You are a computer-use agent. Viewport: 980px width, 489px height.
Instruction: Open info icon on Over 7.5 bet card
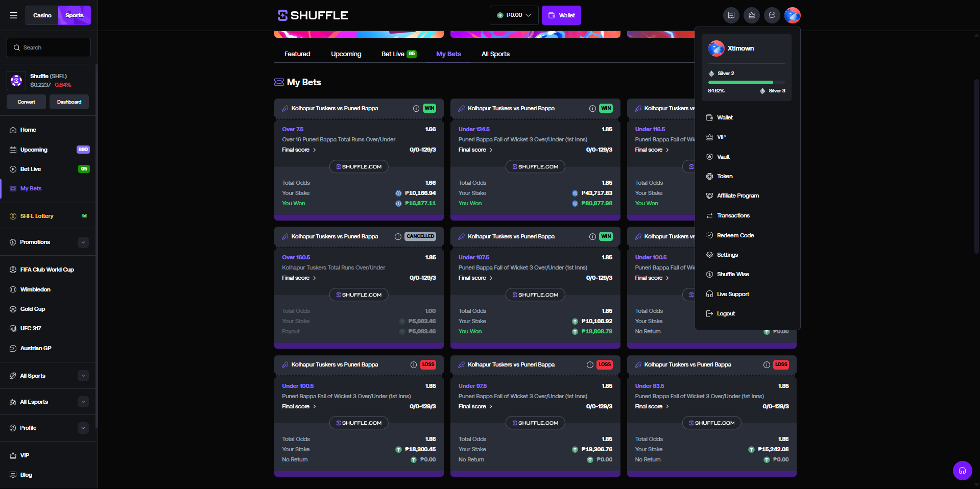click(x=416, y=108)
